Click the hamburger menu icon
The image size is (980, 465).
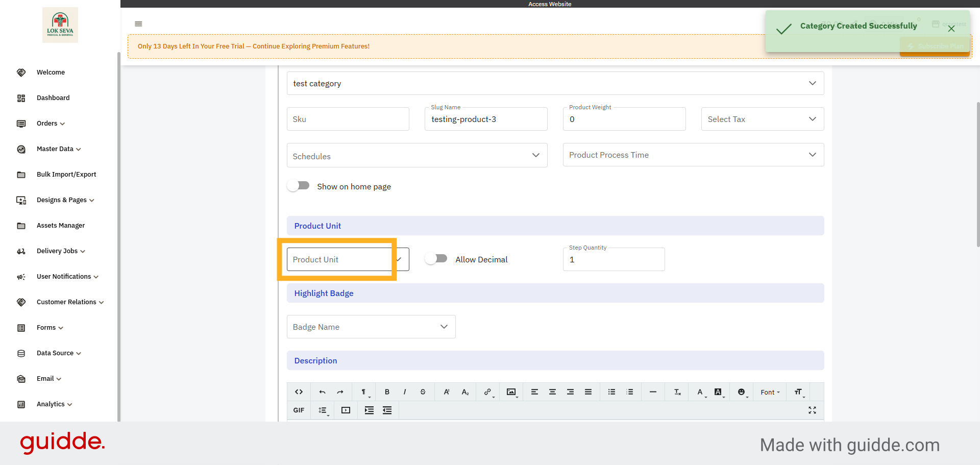pyautogui.click(x=138, y=24)
